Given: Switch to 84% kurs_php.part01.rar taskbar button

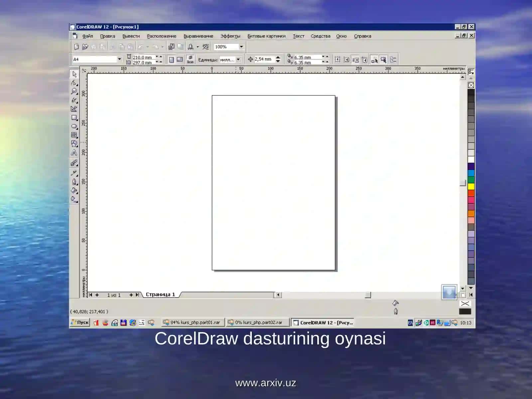Looking at the screenshot, I should pos(193,323).
